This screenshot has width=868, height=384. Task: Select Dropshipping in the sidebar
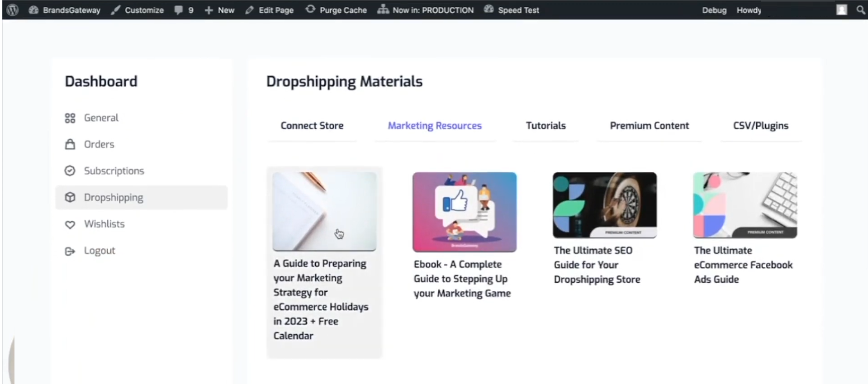[142, 197]
